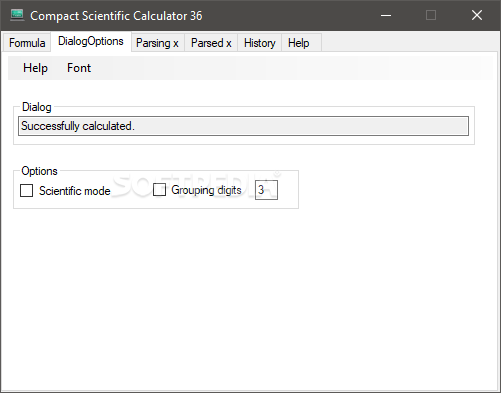Open the Parsed x tab

coord(211,43)
